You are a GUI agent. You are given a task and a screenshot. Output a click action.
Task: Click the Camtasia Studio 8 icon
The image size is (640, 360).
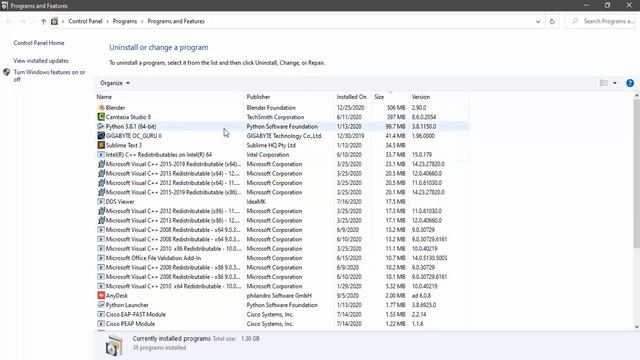(x=101, y=117)
